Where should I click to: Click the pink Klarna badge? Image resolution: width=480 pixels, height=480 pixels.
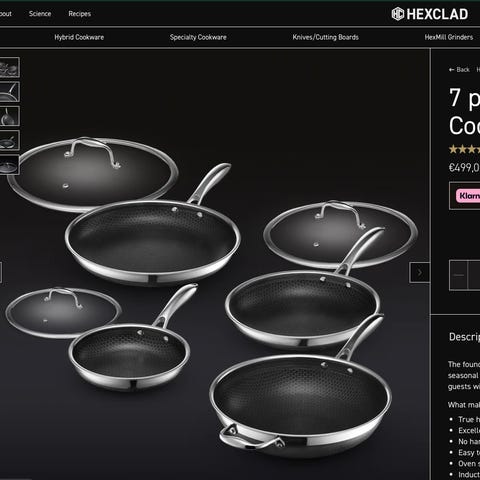pos(468,196)
